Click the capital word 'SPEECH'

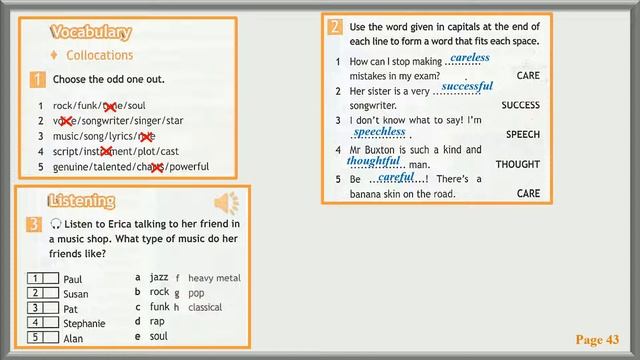(523, 134)
